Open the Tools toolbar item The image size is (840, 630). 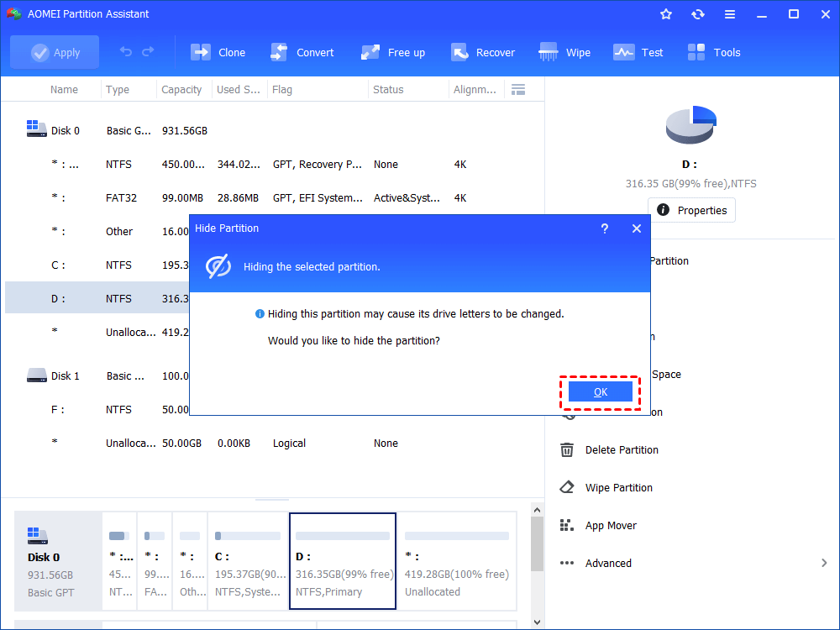[x=713, y=51]
